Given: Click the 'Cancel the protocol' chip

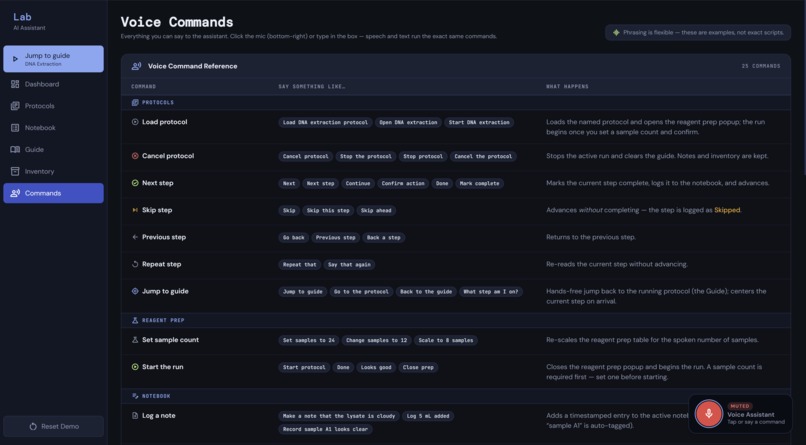Looking at the screenshot, I should point(483,156).
